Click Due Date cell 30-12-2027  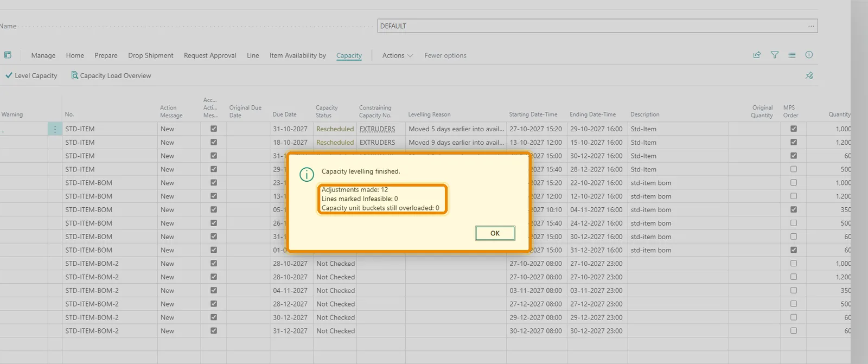290,317
